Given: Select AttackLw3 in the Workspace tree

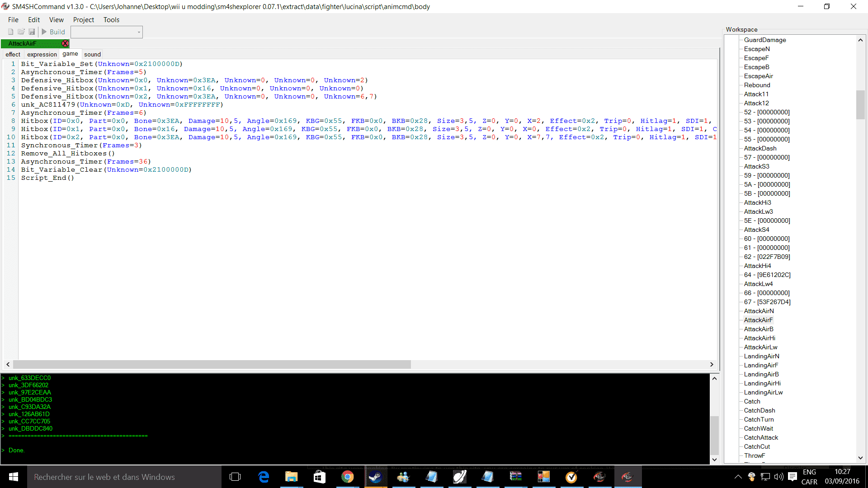Looking at the screenshot, I should point(759,211).
